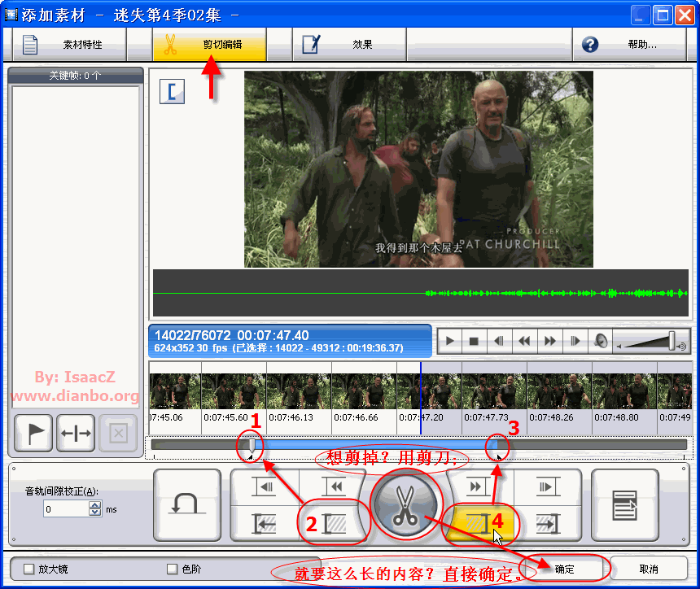Select the timeline thumbnail at 0:07:47.73
The height and width of the screenshot is (589, 700).
tap(495, 391)
